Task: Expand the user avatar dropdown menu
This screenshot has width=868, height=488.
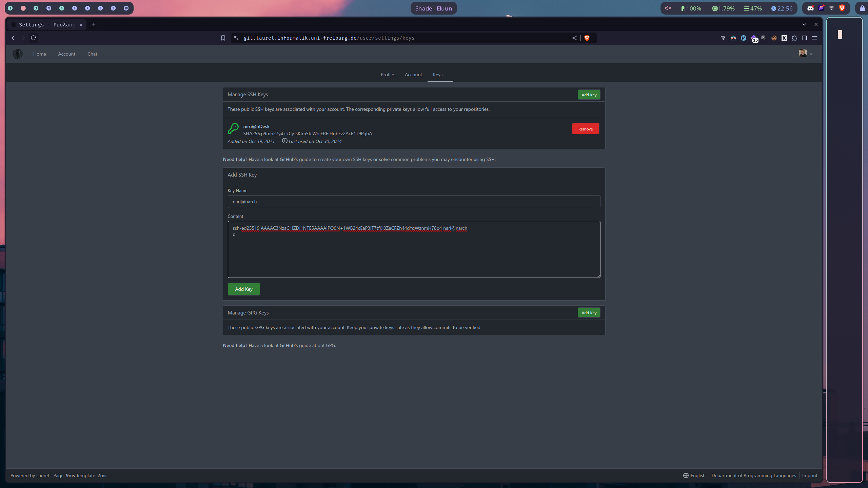Action: 805,54
